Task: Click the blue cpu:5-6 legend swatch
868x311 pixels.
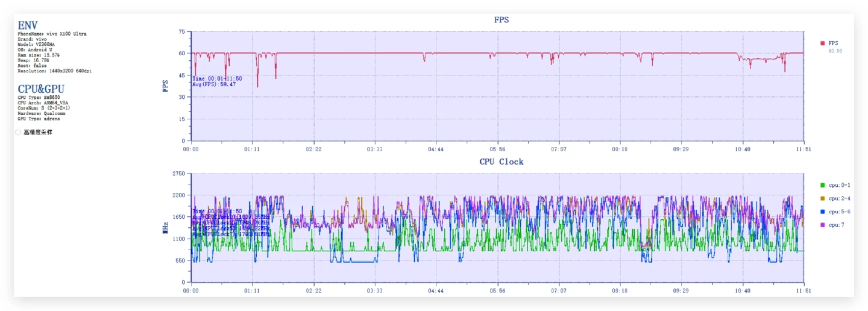Action: (x=823, y=212)
